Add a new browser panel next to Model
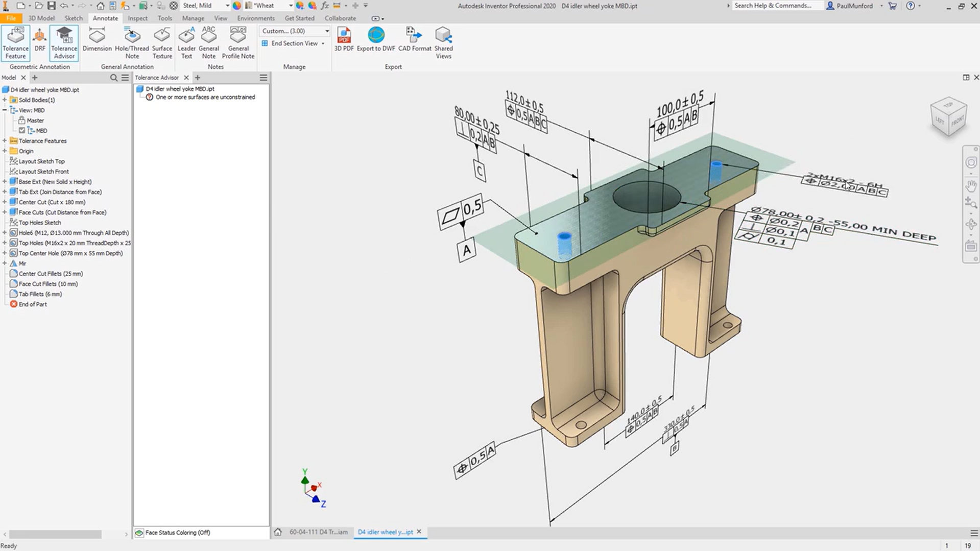This screenshot has height=551, width=980. pyautogui.click(x=35, y=78)
